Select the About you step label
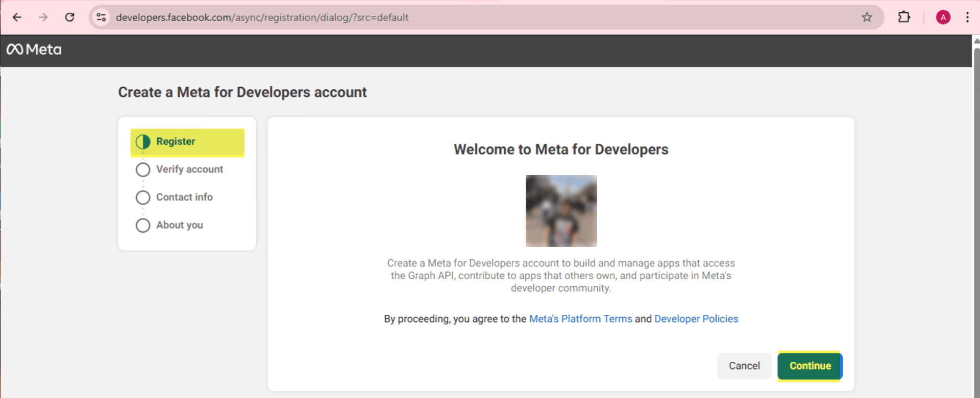 180,225
